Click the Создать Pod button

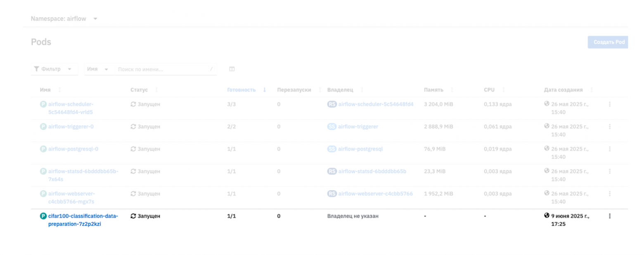(608, 42)
